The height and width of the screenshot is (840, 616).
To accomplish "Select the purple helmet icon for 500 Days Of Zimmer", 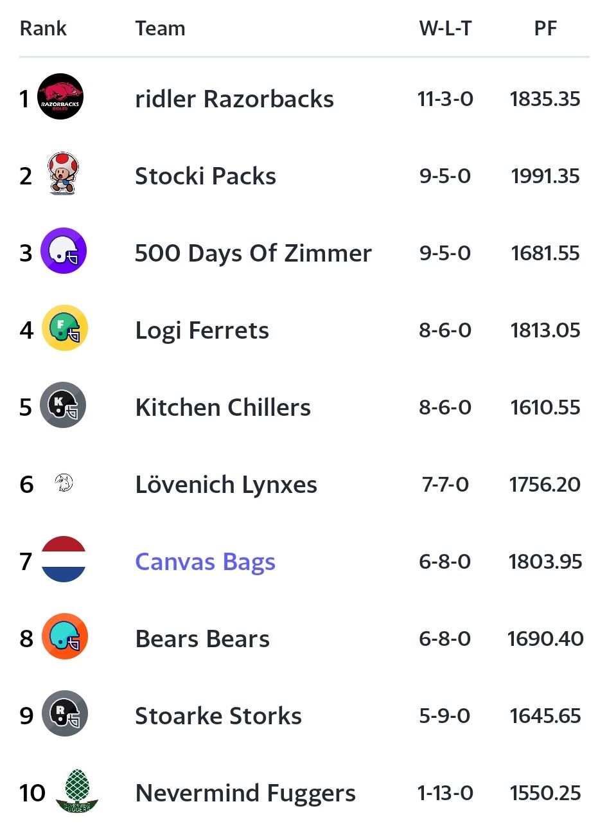I will (64, 251).
